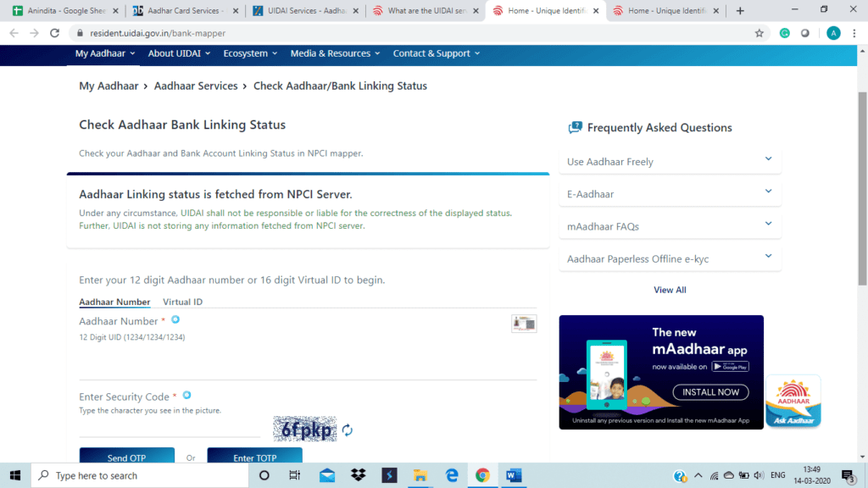Switch to the Virtual ID tab
The height and width of the screenshot is (488, 868).
(182, 302)
